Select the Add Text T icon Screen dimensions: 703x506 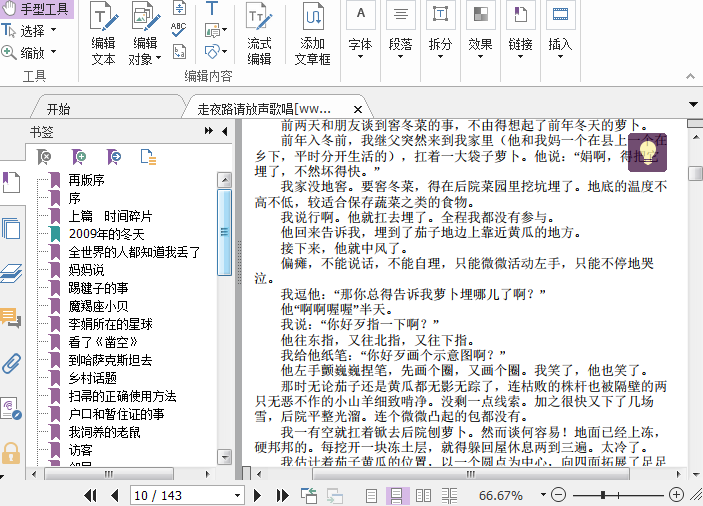[x=212, y=8]
